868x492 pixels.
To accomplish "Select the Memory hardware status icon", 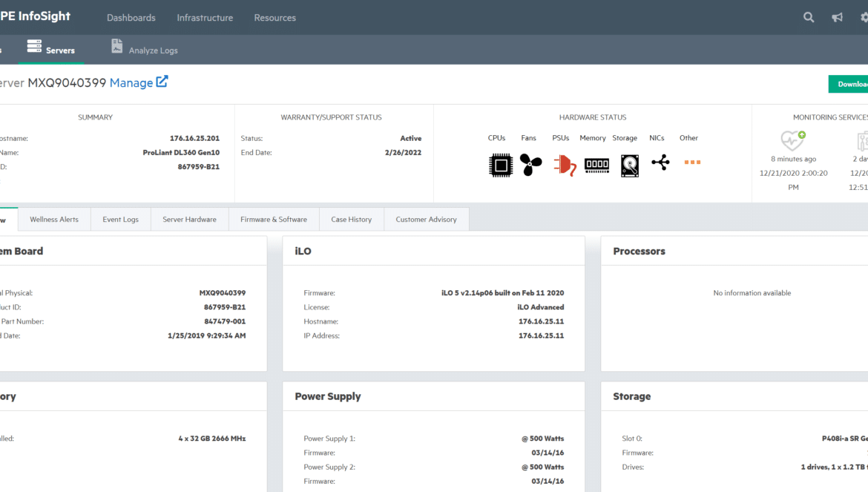I will pyautogui.click(x=596, y=165).
